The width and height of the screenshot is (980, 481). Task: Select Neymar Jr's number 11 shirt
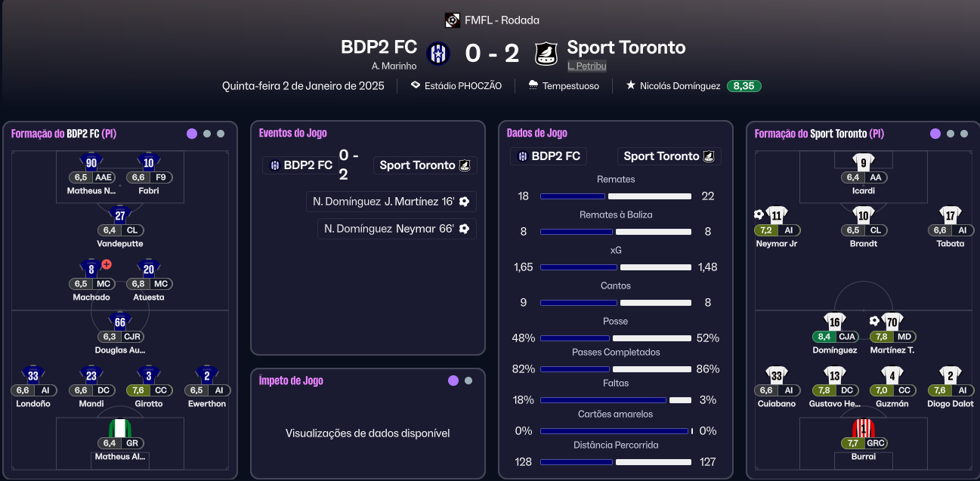(776, 215)
